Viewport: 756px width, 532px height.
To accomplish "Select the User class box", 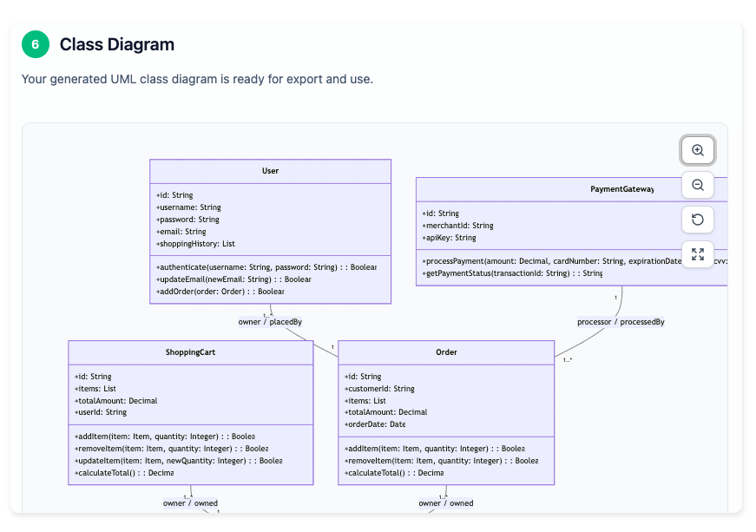I will [270, 171].
